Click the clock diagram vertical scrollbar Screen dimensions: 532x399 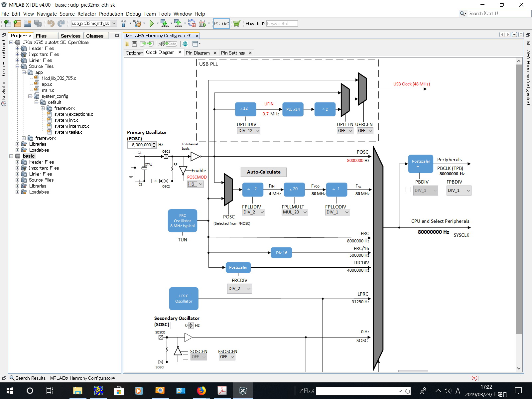[x=519, y=199]
